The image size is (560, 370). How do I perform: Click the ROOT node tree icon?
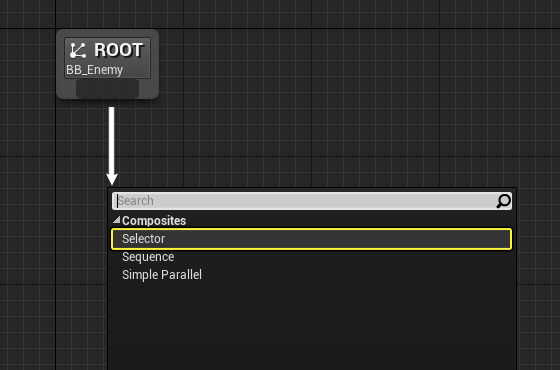(78, 50)
